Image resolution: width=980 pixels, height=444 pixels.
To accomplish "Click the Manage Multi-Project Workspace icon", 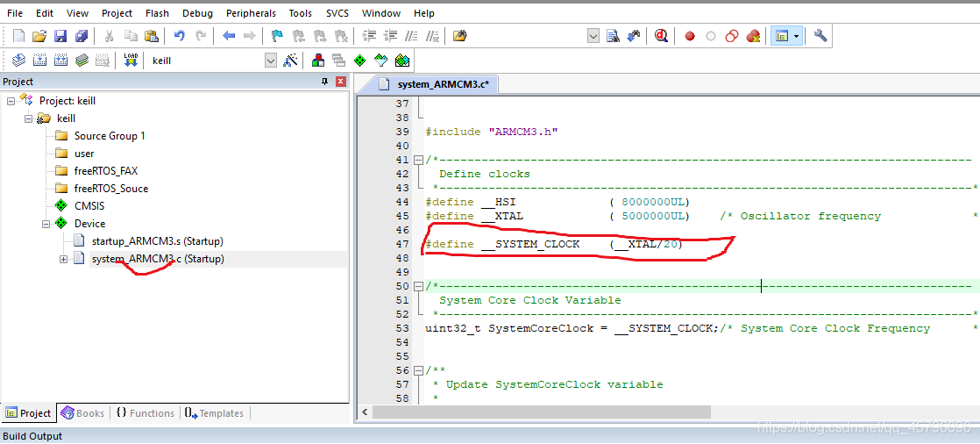I will (339, 60).
